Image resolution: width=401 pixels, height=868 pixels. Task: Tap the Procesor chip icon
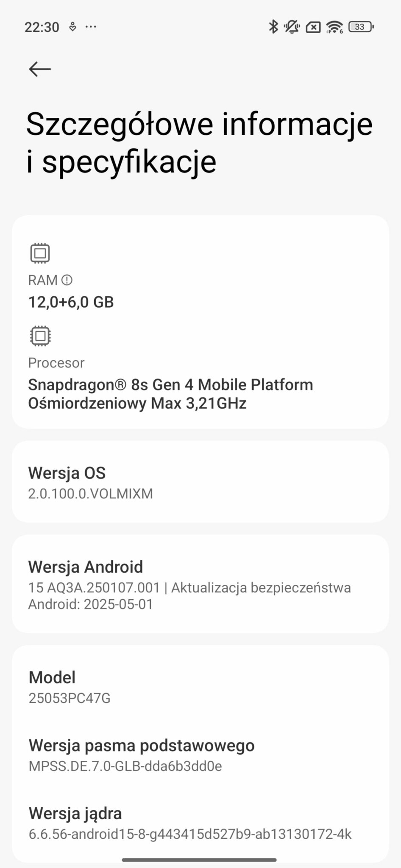[x=40, y=336]
